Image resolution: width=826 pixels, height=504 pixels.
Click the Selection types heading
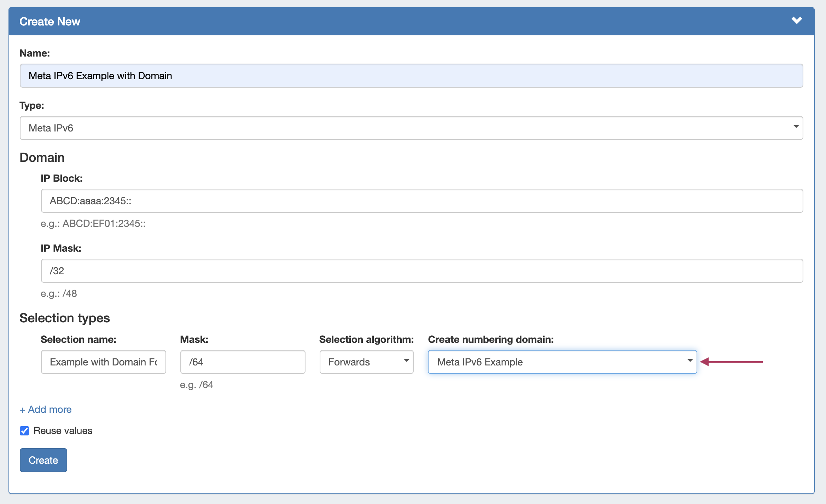click(x=65, y=318)
